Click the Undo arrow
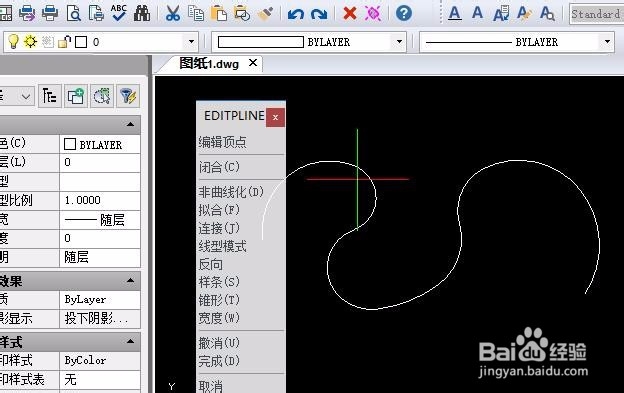 pos(295,14)
